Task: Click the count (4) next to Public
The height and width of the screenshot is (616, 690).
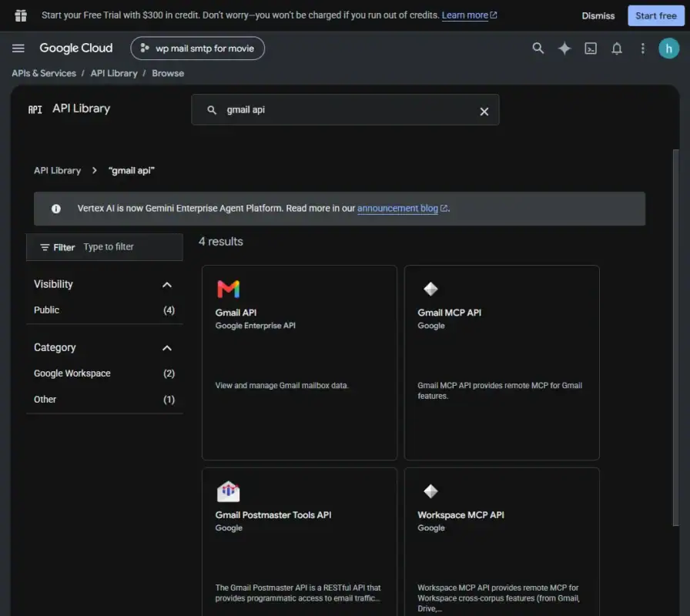Action: click(169, 310)
